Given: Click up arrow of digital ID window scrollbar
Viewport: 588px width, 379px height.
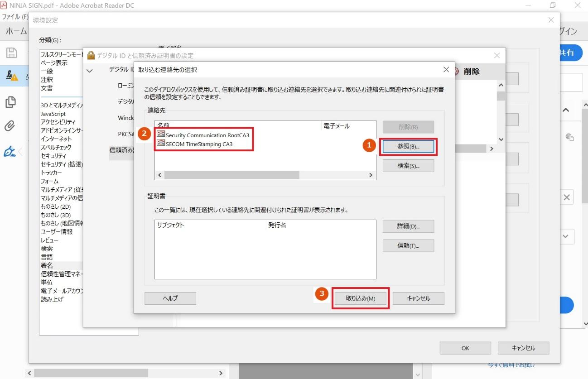Looking at the screenshot, I should pos(501,85).
